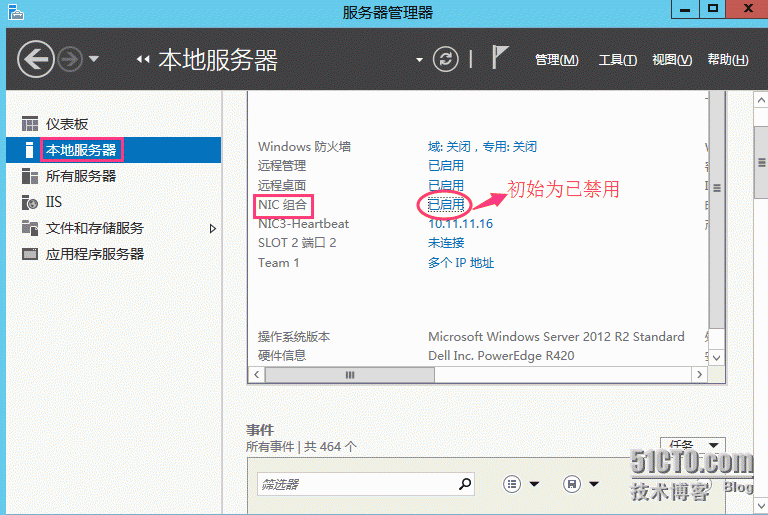The width and height of the screenshot is (768, 515).
Task: Click Microsoft Windows Server 2012 R2 Standard text
Action: tap(556, 337)
